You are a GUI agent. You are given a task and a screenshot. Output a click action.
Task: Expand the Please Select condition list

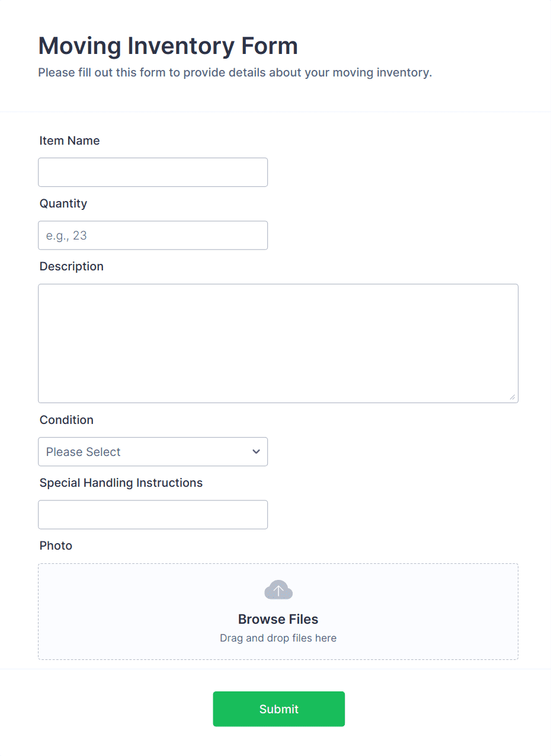coord(153,452)
